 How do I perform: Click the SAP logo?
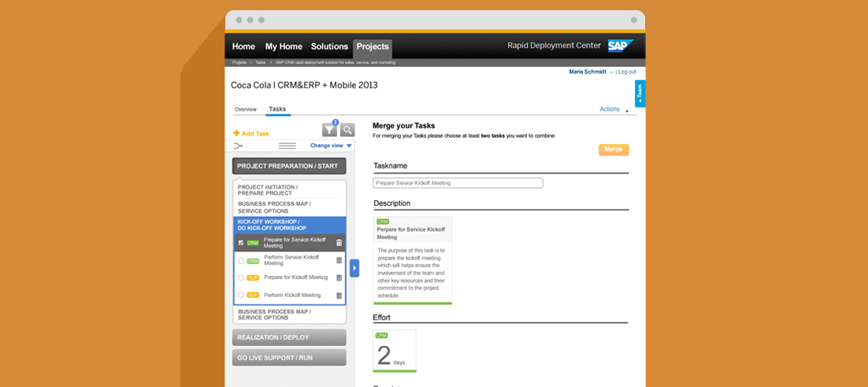point(620,46)
